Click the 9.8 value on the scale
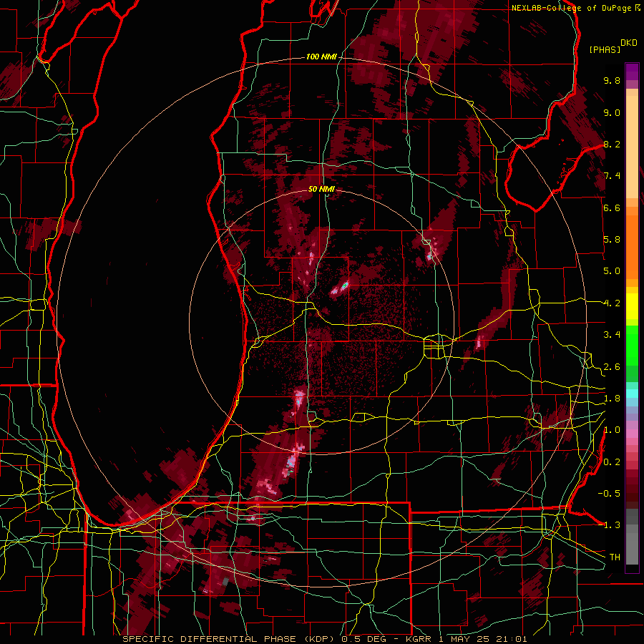Viewport: 644px width, 644px height. (612, 81)
